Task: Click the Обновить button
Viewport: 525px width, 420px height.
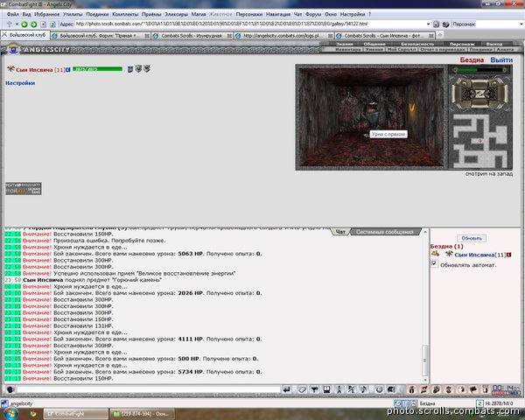Action: click(x=472, y=238)
